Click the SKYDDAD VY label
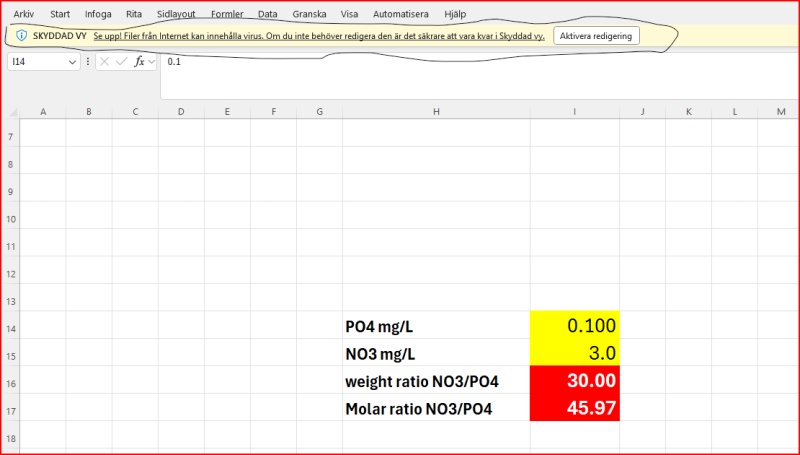The height and width of the screenshot is (455, 800). [x=60, y=36]
